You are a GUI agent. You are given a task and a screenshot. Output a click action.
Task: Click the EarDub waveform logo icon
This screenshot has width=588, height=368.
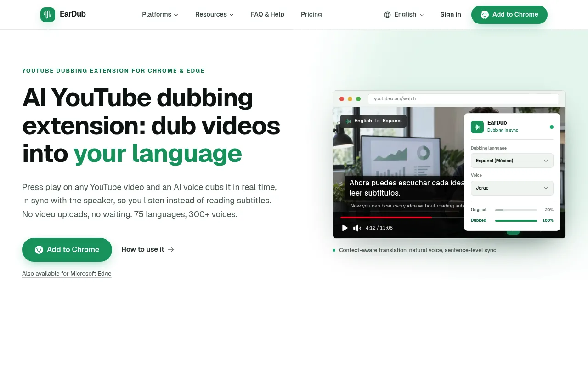[48, 15]
